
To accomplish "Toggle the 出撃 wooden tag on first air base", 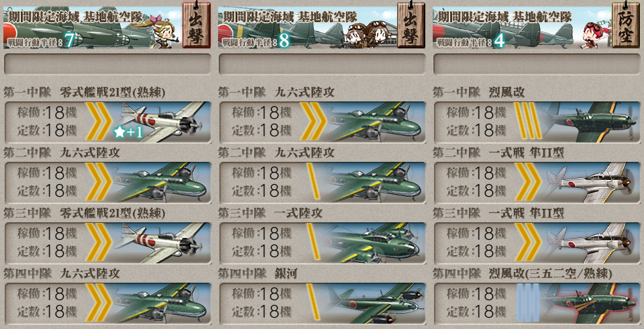I will pos(197,26).
